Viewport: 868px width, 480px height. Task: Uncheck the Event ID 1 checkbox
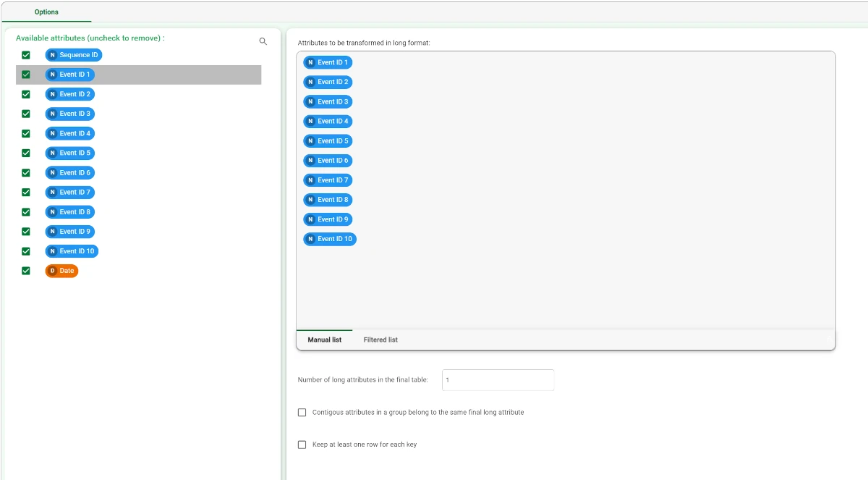click(26, 75)
